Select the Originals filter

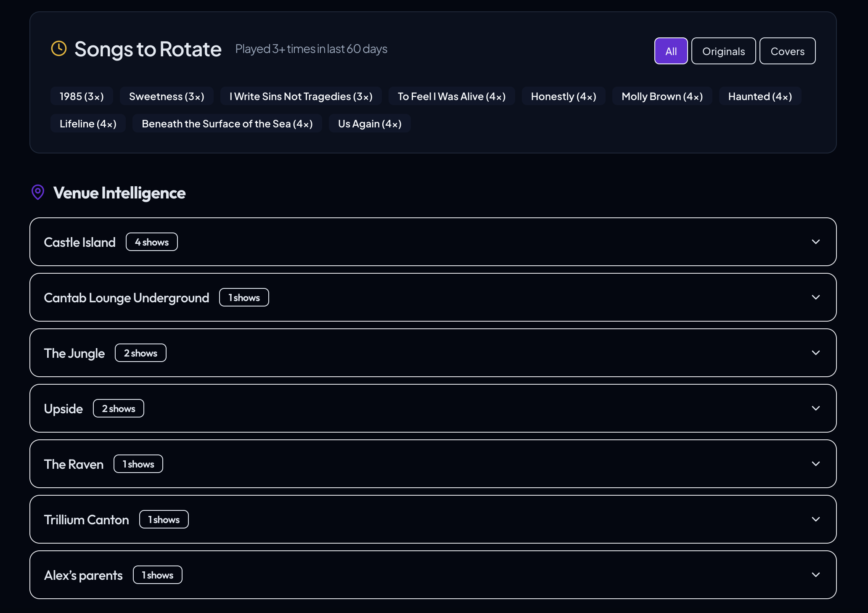[723, 50]
